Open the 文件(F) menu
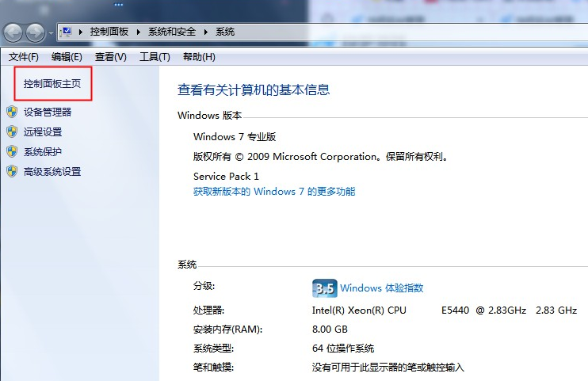588x381 pixels. point(24,57)
